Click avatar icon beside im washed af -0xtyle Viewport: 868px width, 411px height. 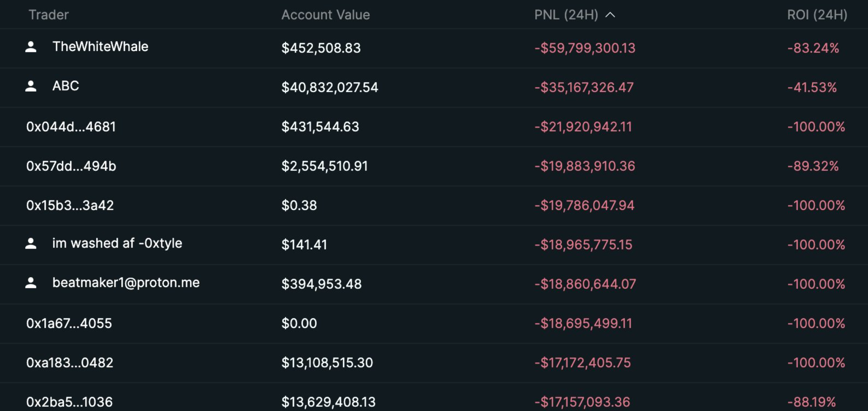(31, 243)
